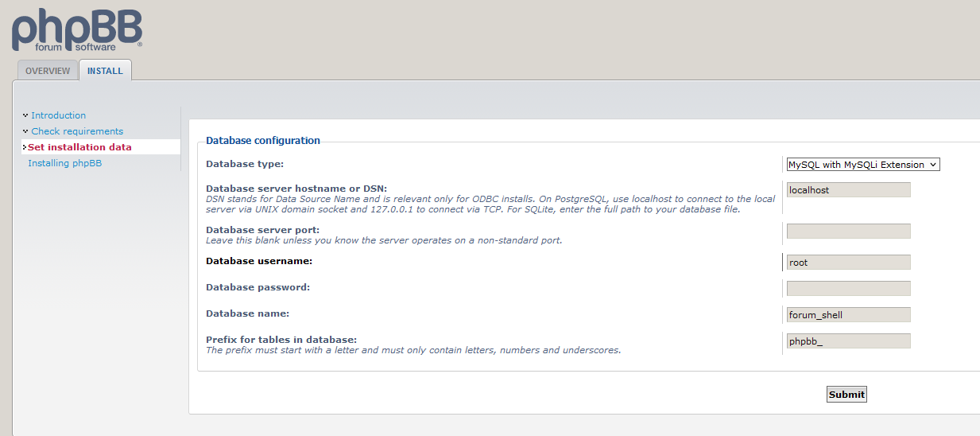The height and width of the screenshot is (436, 980).
Task: Switch to the OVERVIEW tab
Action: point(48,71)
